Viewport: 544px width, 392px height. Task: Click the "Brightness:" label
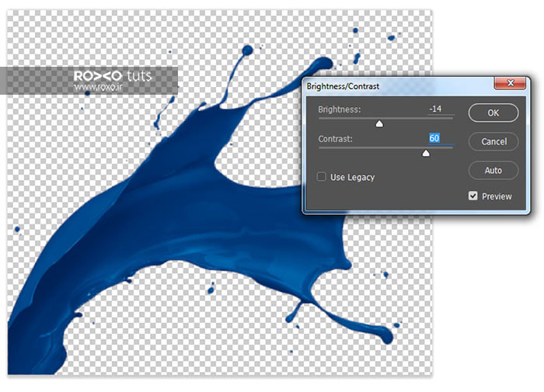click(x=340, y=109)
